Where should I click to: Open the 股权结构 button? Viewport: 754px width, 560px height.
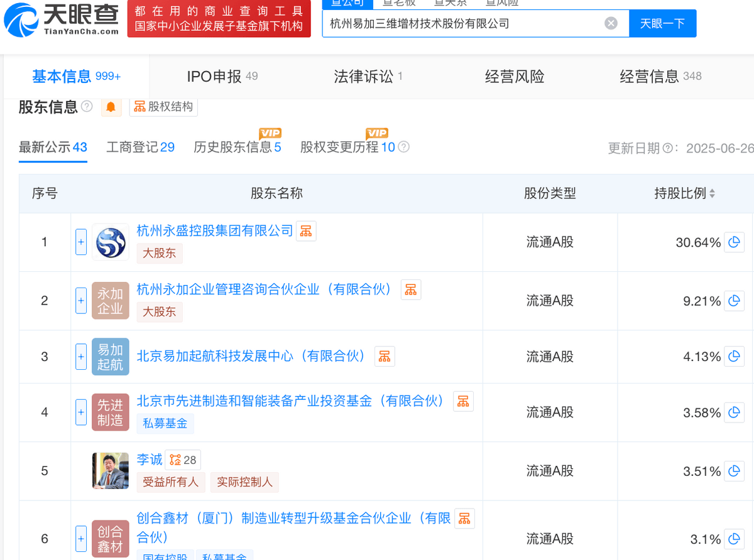tap(163, 107)
